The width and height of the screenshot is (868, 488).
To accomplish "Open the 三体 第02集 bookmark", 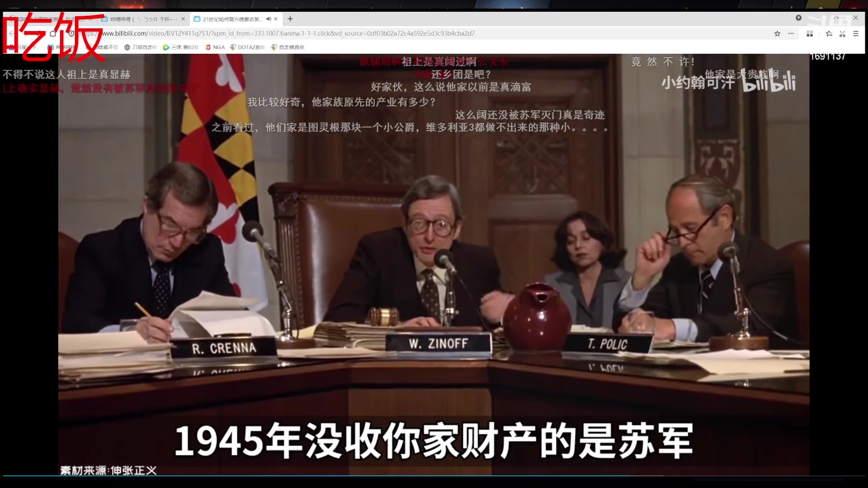I will tap(181, 47).
